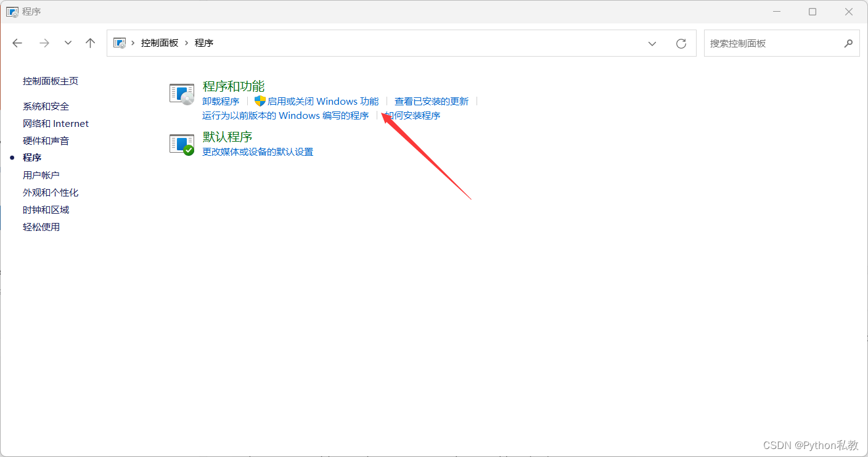Select 程序 in the sidebar
The image size is (868, 457).
pos(32,158)
